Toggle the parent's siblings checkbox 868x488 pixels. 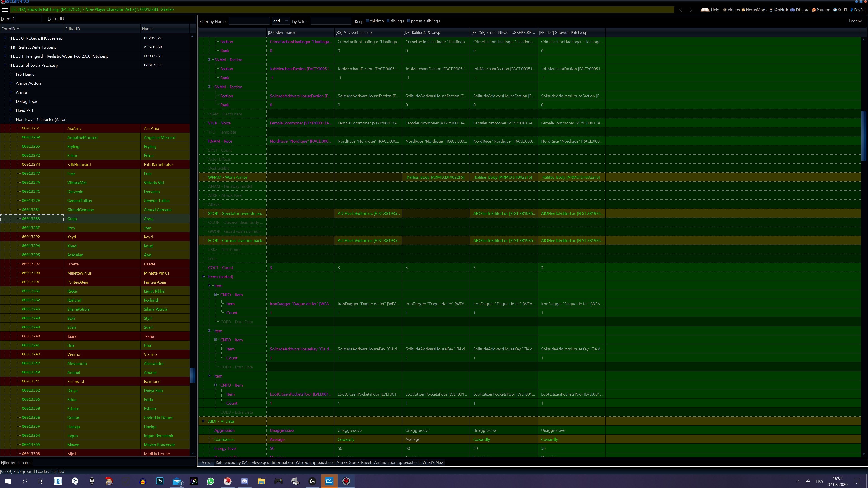pos(409,21)
